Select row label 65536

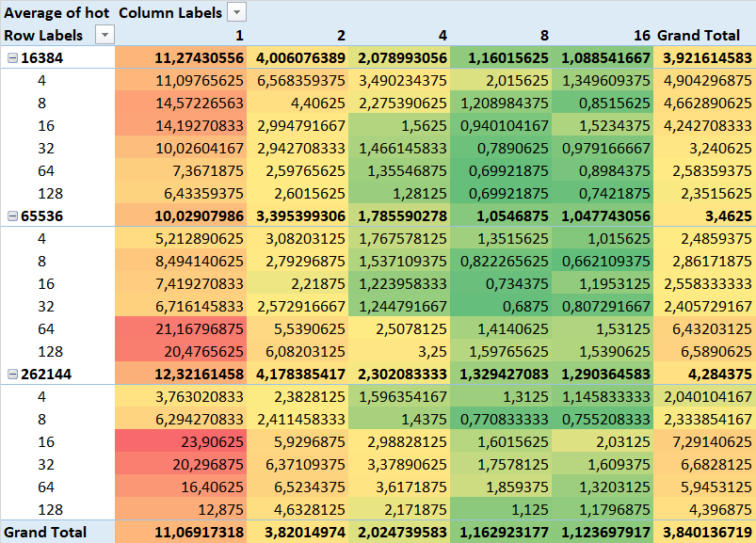click(42, 216)
